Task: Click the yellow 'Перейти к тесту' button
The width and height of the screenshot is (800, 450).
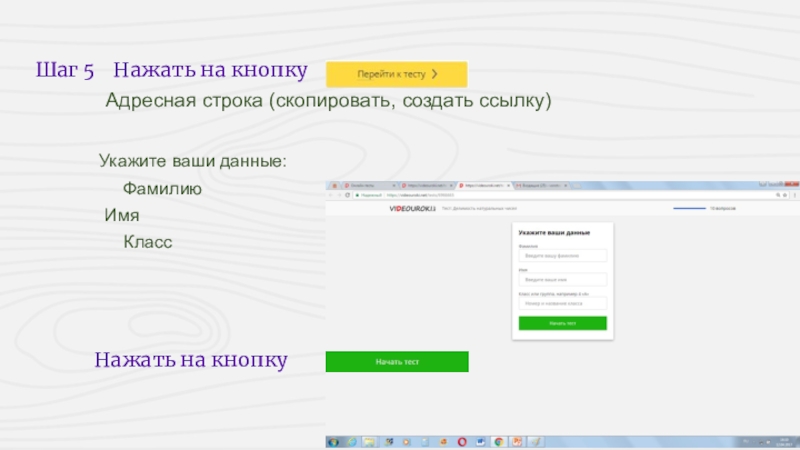Action: click(x=396, y=74)
